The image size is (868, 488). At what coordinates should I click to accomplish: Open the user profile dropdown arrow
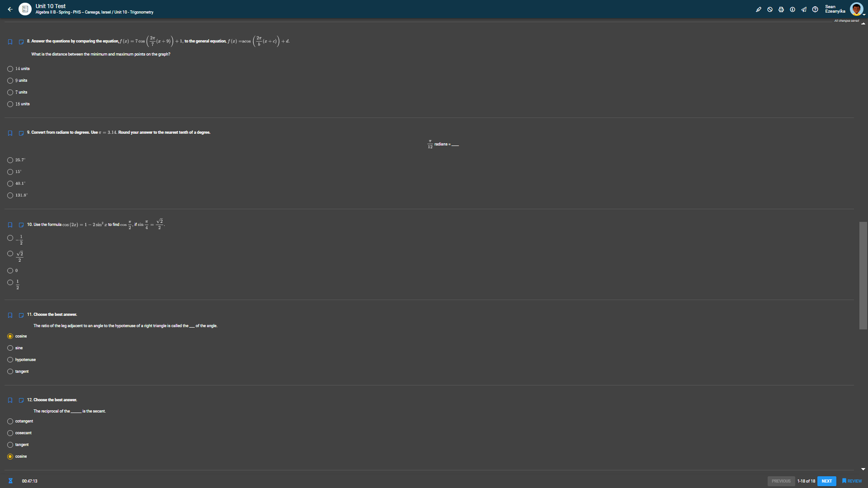pos(864,15)
